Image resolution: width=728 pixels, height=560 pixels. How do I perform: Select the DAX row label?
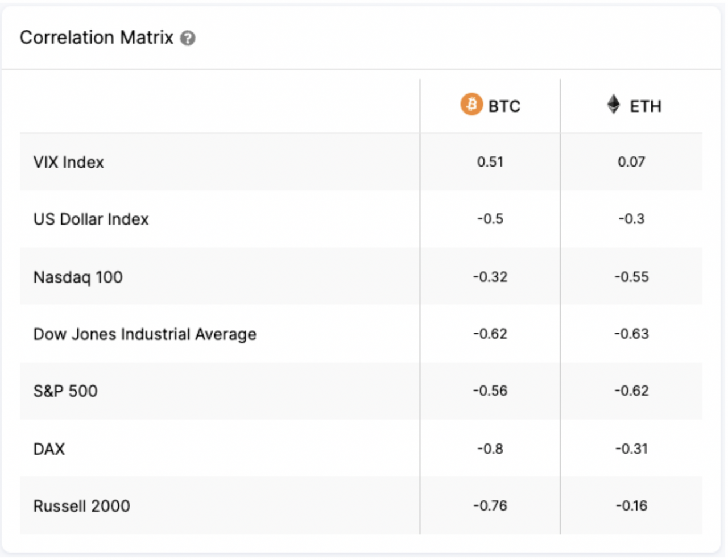pyautogui.click(x=49, y=449)
